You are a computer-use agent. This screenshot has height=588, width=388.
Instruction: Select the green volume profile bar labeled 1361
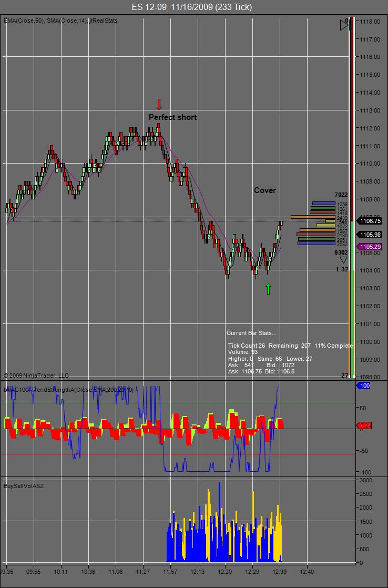[323, 208]
